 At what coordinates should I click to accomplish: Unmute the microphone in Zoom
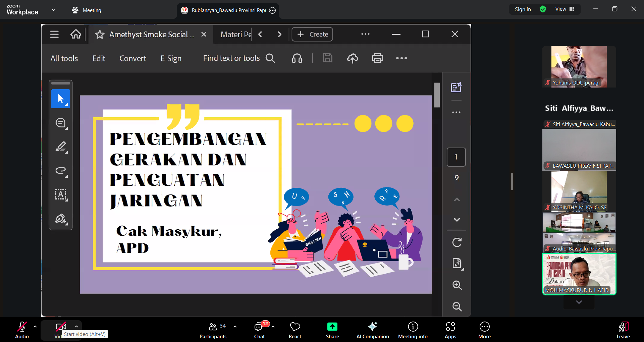(x=21, y=327)
